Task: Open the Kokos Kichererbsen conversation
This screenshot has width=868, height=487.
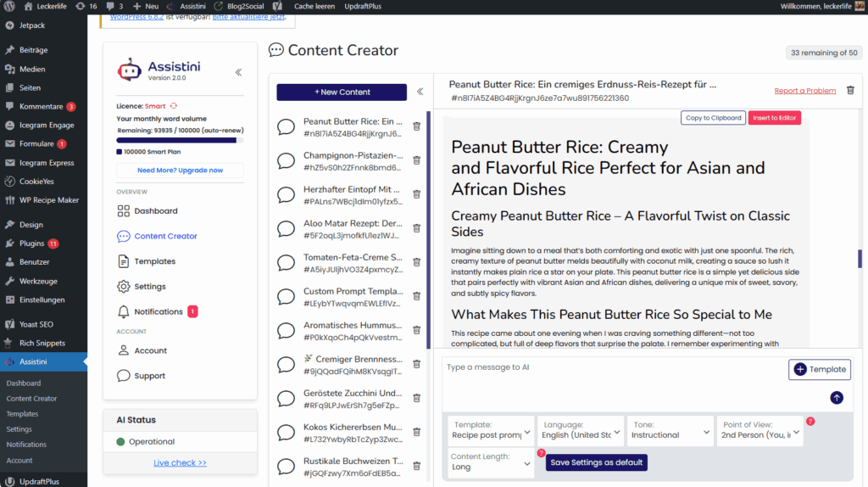Action: coord(341,432)
